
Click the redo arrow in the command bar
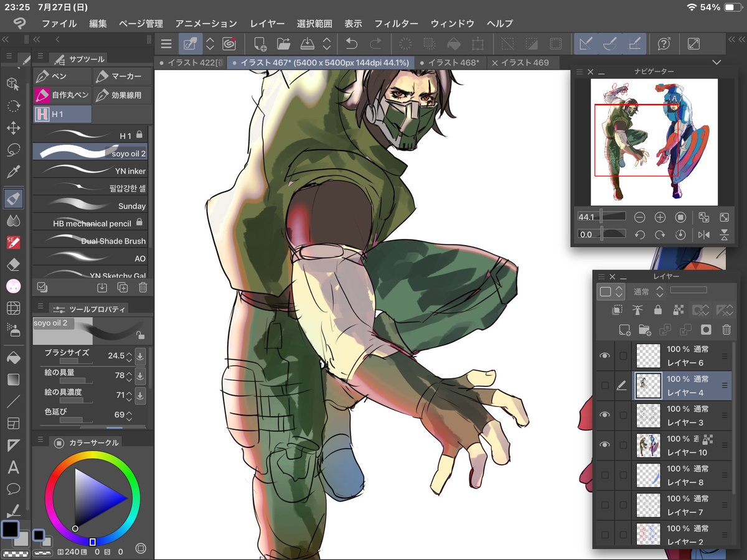click(x=375, y=44)
